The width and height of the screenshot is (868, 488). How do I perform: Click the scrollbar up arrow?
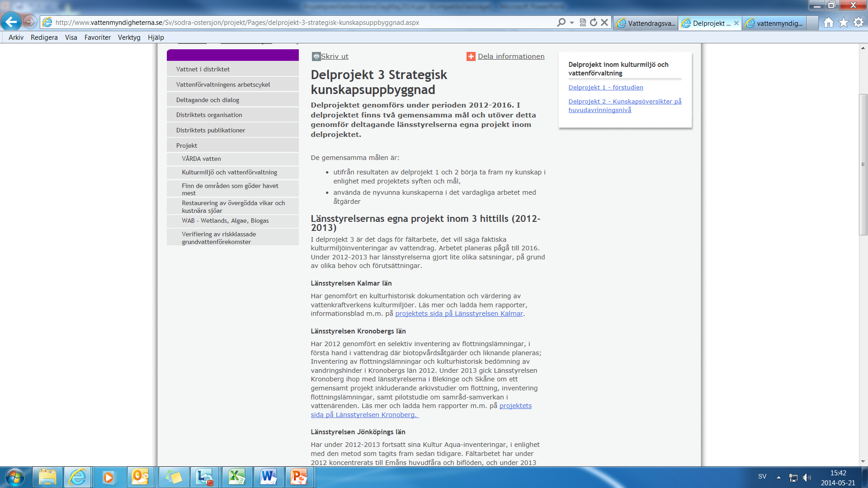863,47
